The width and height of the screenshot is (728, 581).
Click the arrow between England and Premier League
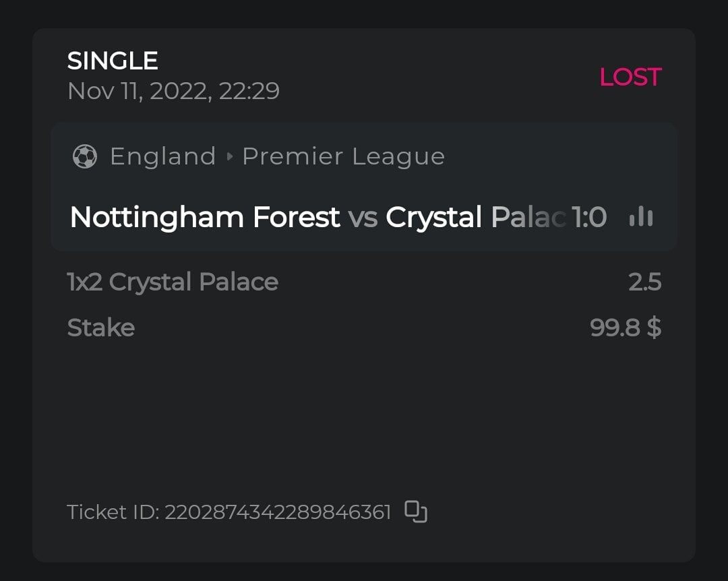(229, 157)
